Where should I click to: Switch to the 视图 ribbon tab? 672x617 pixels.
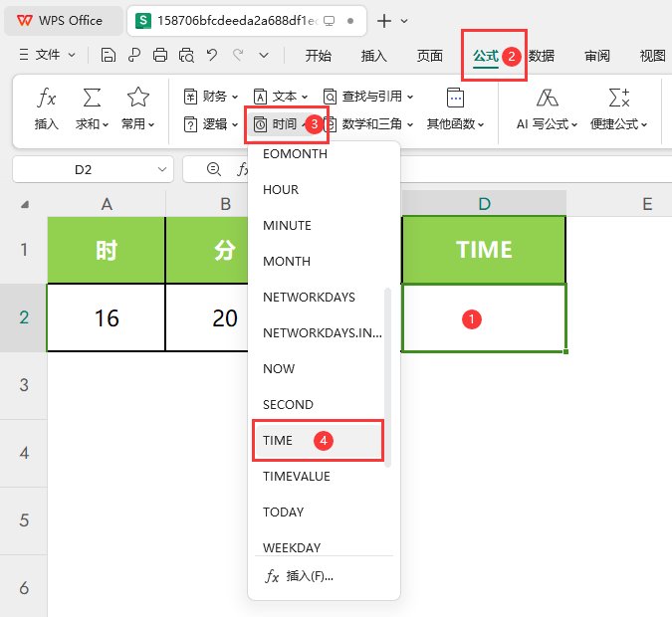pos(652,56)
